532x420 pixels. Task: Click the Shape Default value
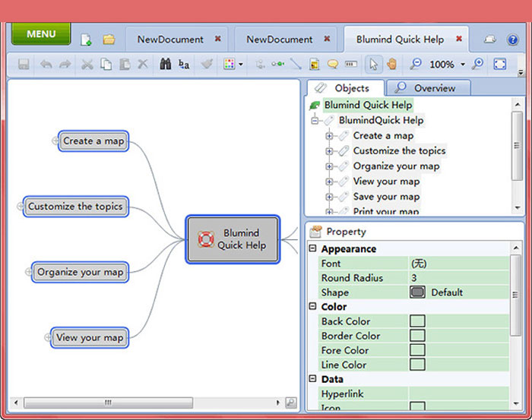tap(459, 292)
